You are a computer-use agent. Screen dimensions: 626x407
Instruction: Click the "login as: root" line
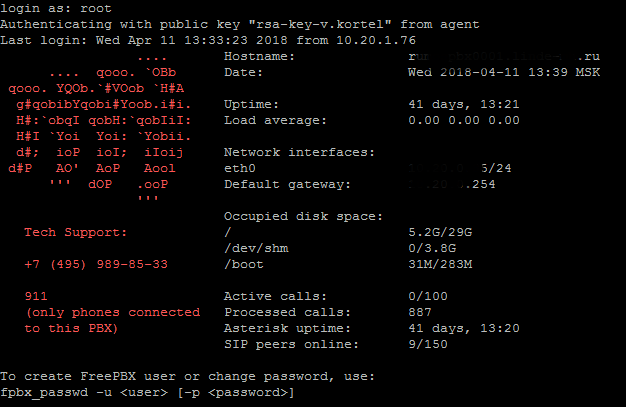(x=55, y=8)
